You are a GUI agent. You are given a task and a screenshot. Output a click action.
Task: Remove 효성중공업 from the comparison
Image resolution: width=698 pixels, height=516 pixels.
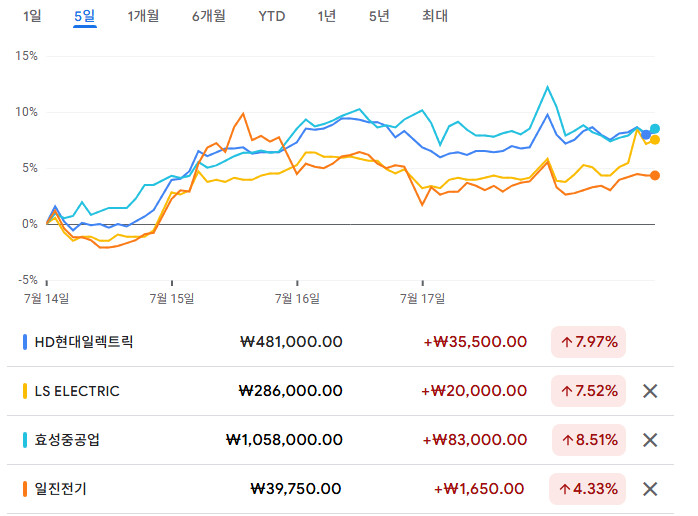tap(649, 440)
